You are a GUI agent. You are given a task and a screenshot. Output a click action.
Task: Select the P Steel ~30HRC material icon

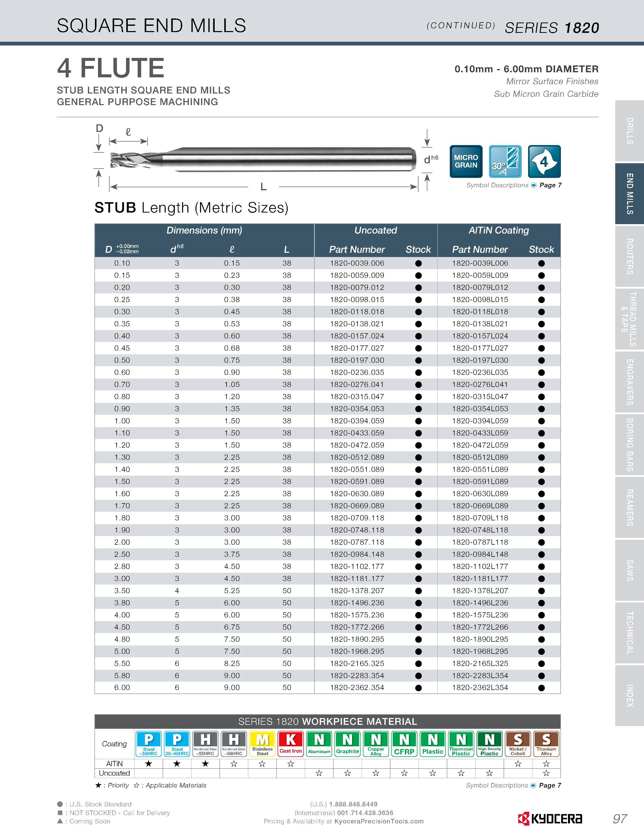(x=149, y=744)
